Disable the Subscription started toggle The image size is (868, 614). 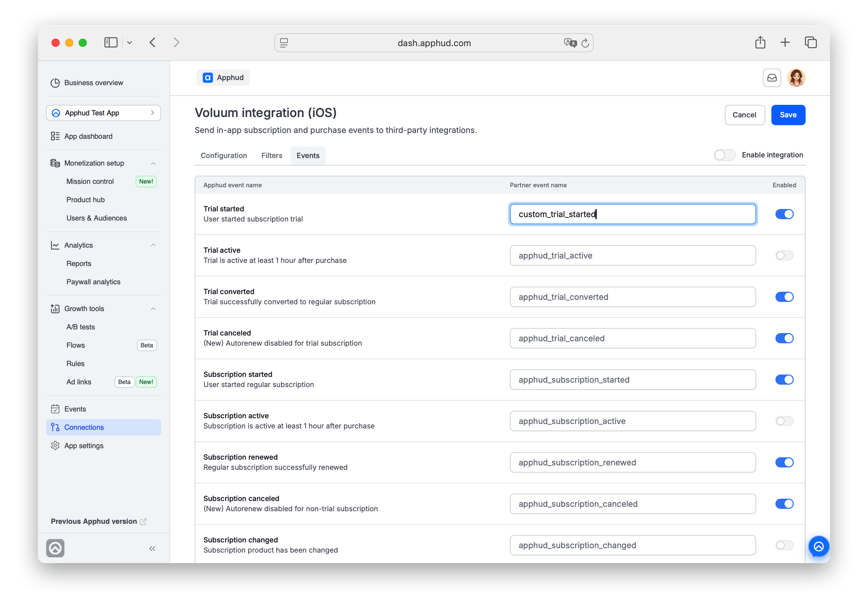[x=785, y=380]
